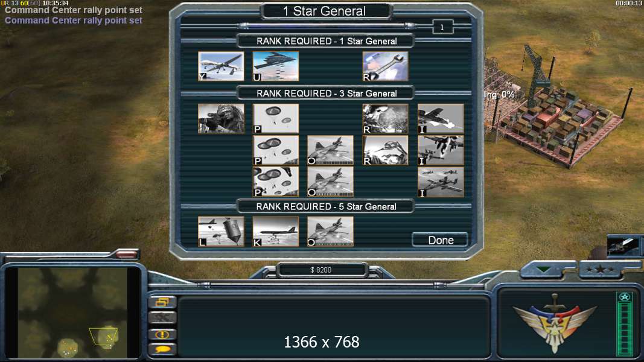Click the beacon exclamation mark button

click(x=162, y=334)
